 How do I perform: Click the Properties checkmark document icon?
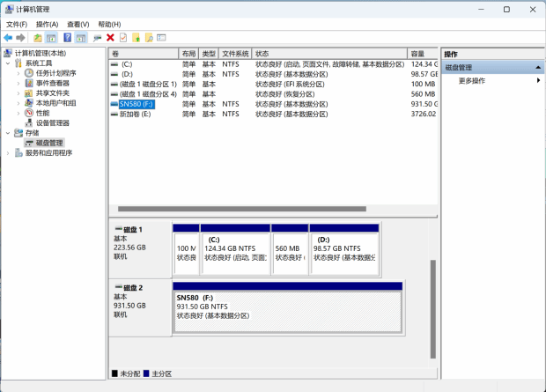pyautogui.click(x=123, y=38)
